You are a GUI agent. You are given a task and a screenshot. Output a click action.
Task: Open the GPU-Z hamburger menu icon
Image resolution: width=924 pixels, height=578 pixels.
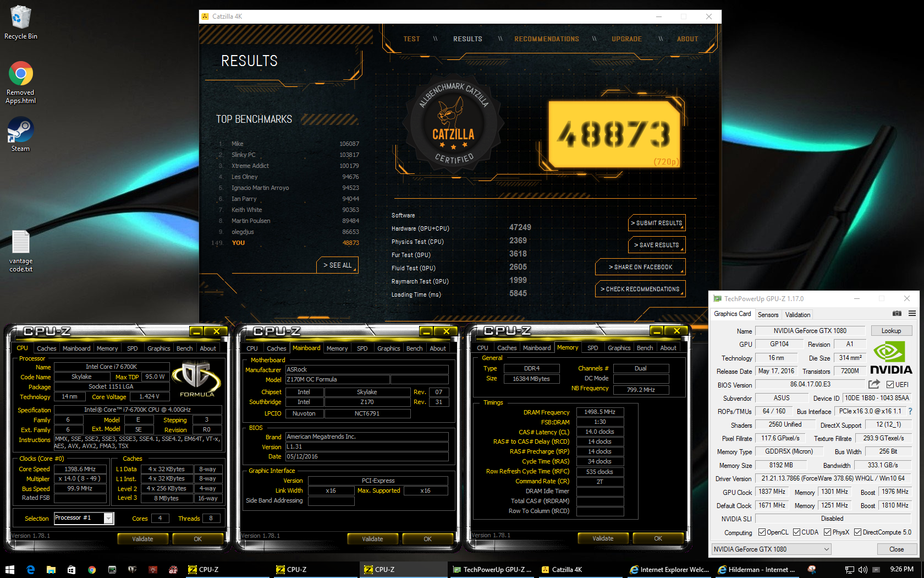[912, 313]
